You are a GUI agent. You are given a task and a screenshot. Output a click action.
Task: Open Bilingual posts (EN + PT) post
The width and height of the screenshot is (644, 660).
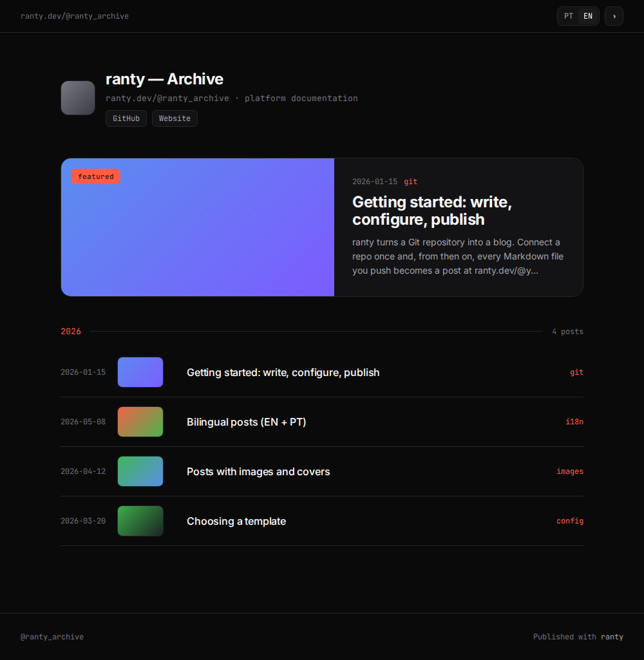tap(246, 422)
